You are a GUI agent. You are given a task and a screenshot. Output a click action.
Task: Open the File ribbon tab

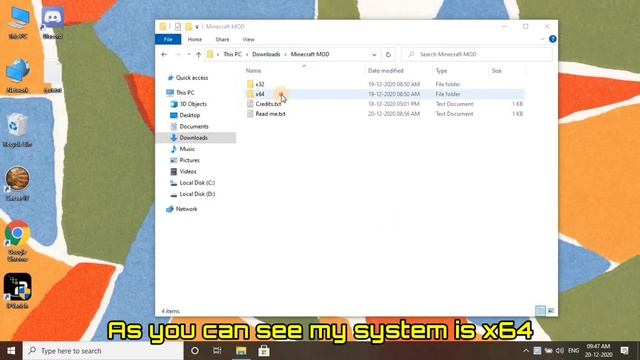pos(168,40)
